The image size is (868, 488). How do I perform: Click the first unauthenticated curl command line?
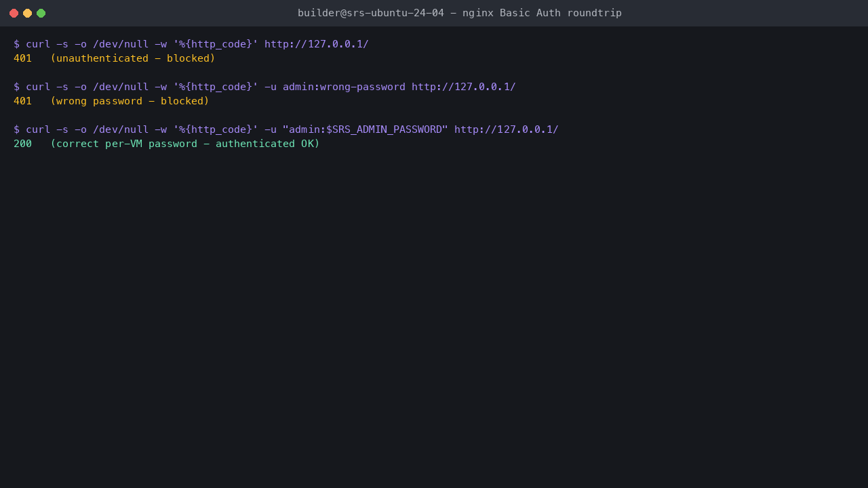pyautogui.click(x=191, y=44)
